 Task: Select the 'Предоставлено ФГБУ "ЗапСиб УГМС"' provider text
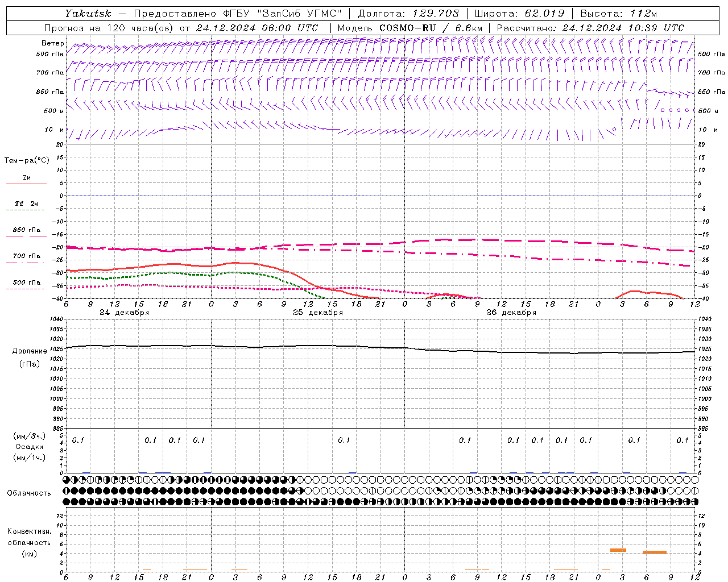pos(237,14)
